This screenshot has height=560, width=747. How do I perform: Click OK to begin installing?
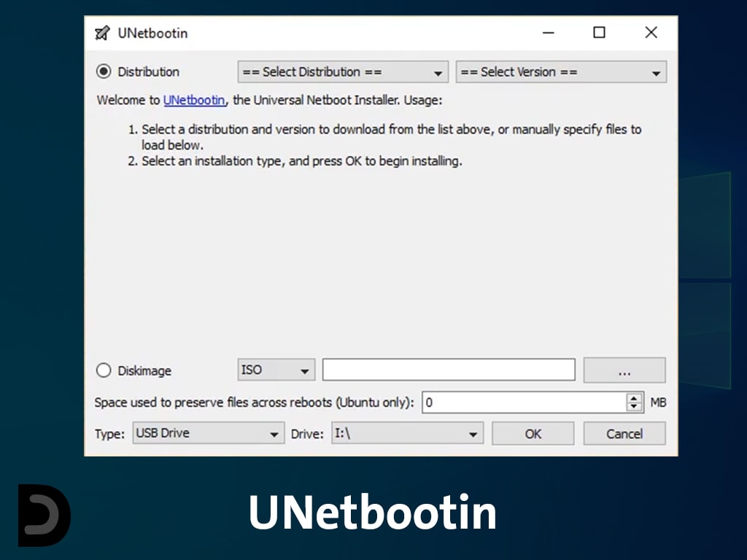click(x=533, y=433)
